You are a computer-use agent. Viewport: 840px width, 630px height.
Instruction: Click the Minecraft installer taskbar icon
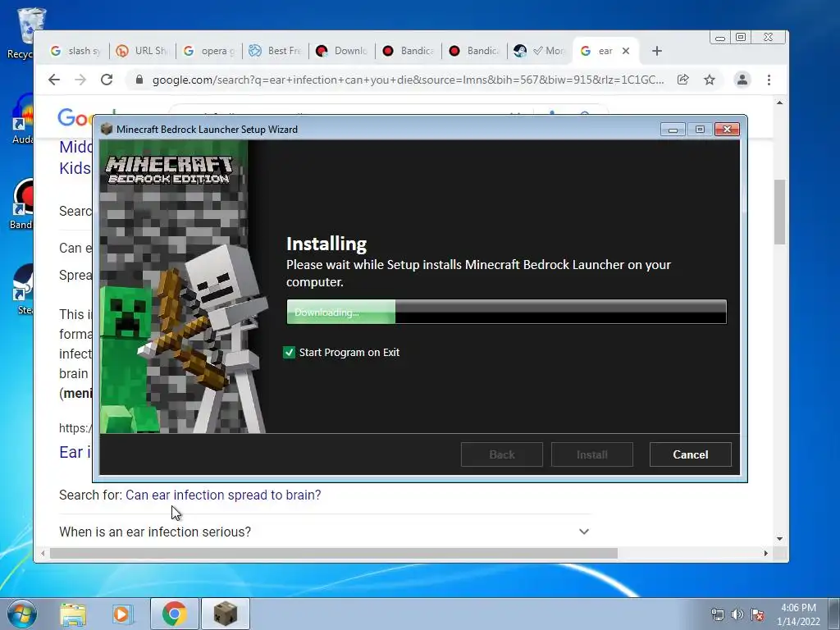coord(225,614)
